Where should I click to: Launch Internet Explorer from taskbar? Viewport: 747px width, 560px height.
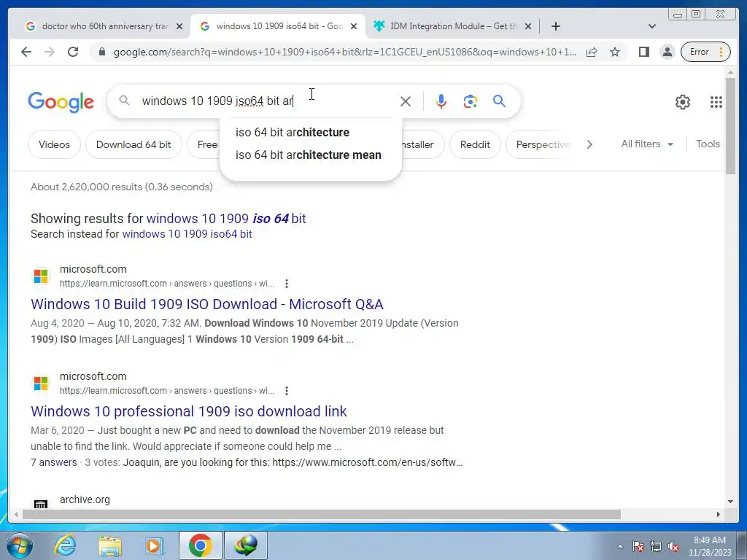tap(65, 545)
